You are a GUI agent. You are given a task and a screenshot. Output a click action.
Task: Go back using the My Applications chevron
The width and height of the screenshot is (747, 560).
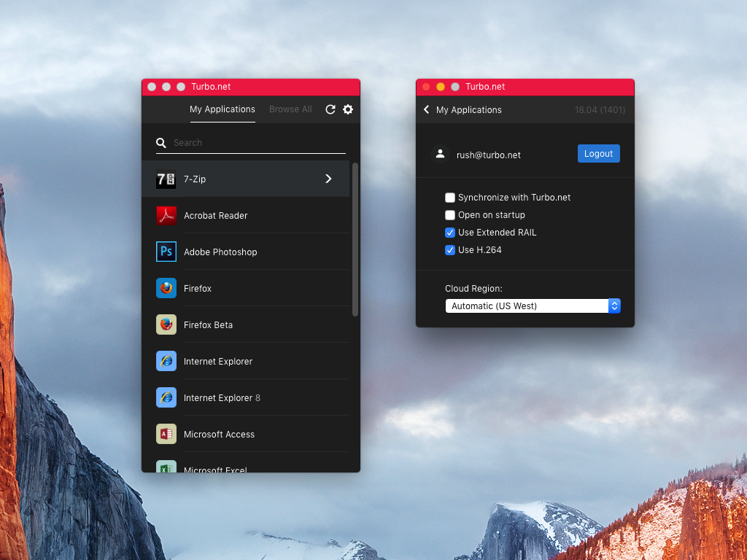[x=426, y=109]
